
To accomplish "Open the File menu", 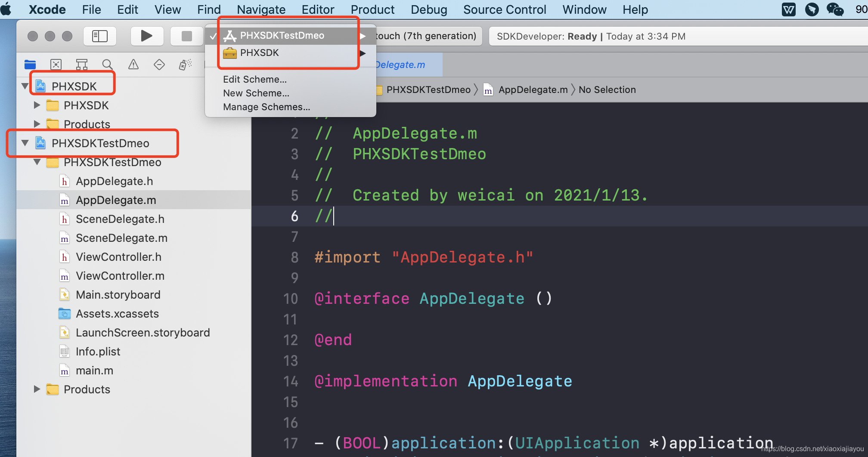I will [x=91, y=9].
